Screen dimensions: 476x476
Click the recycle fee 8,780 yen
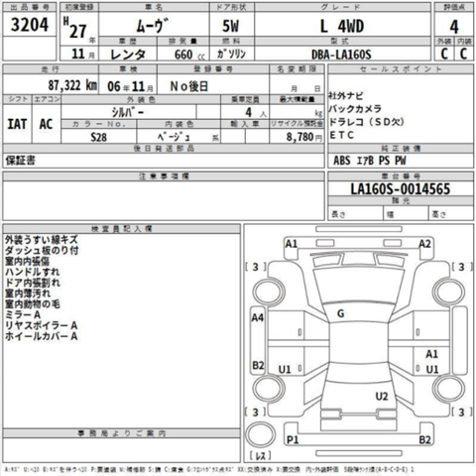[x=304, y=137]
